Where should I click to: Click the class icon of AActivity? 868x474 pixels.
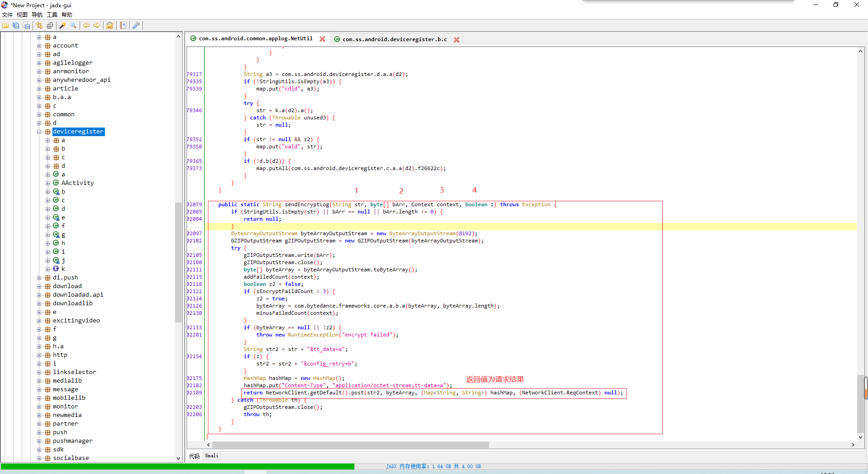[x=56, y=183]
